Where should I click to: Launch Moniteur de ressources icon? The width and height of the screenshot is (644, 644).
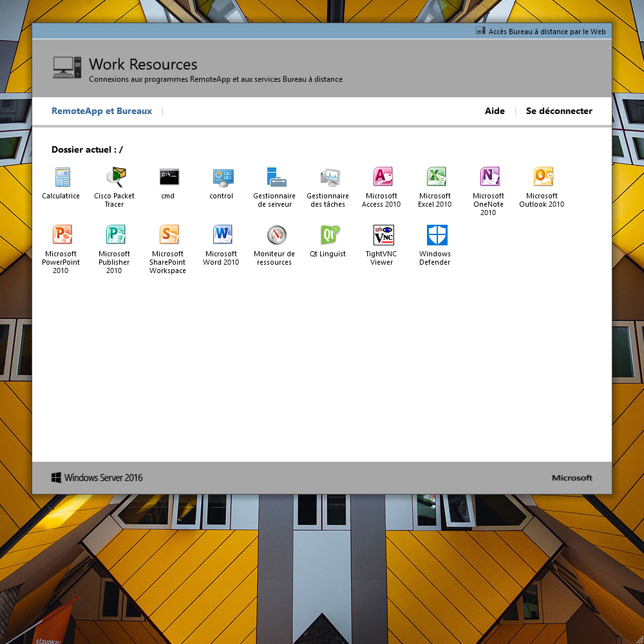(x=276, y=235)
